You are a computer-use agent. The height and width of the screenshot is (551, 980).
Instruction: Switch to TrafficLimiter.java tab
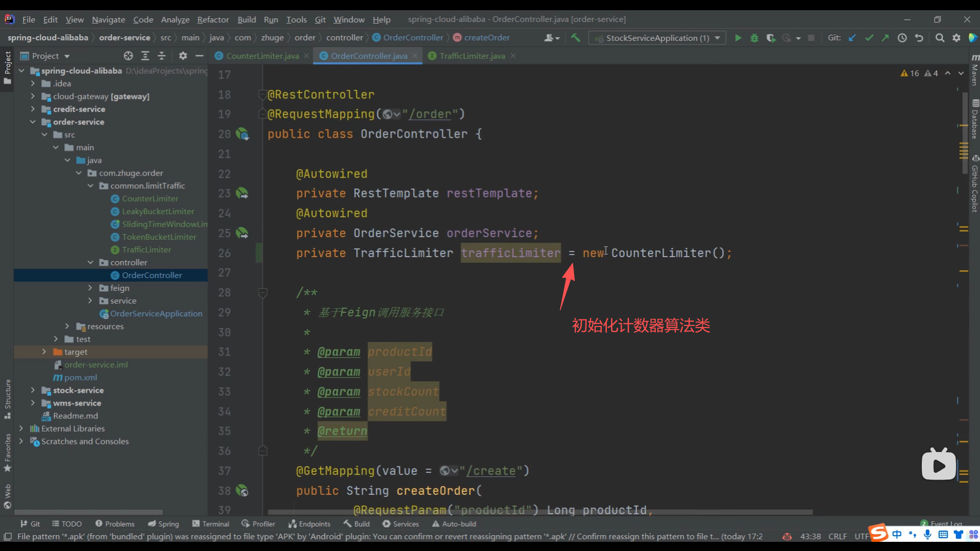pos(472,56)
